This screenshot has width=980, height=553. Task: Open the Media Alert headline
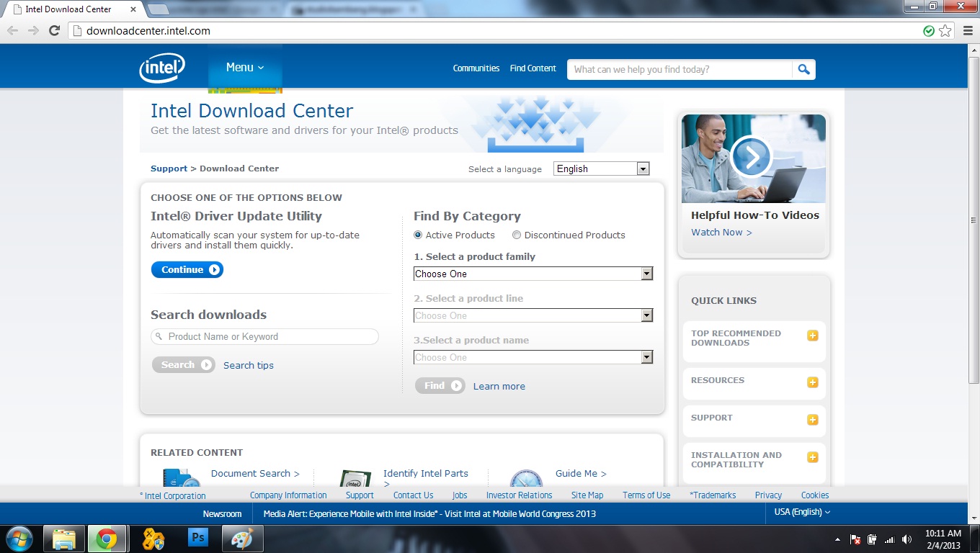(429, 513)
